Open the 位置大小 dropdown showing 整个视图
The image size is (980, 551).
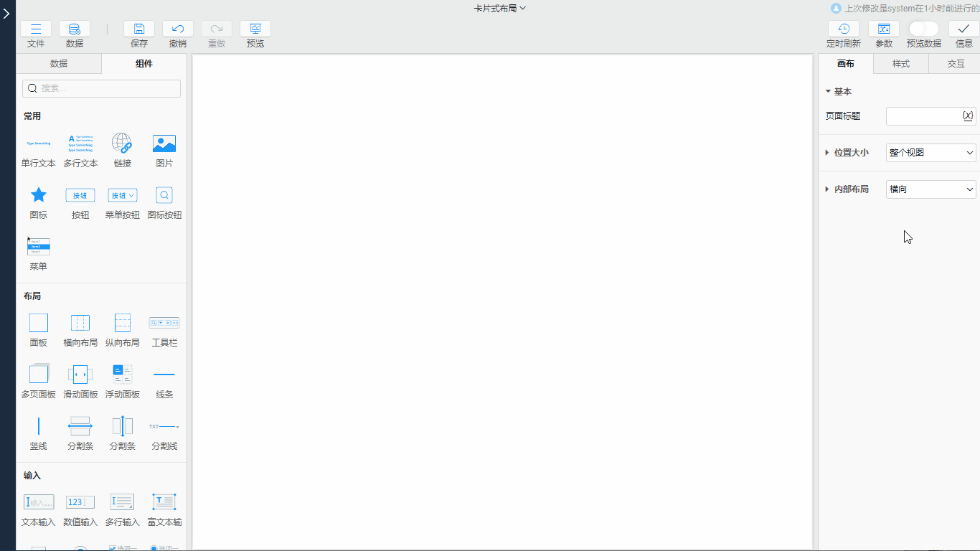(930, 153)
